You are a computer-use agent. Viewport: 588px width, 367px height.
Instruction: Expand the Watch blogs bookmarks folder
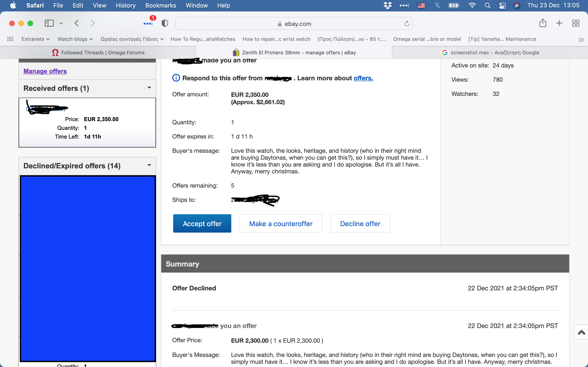75,39
